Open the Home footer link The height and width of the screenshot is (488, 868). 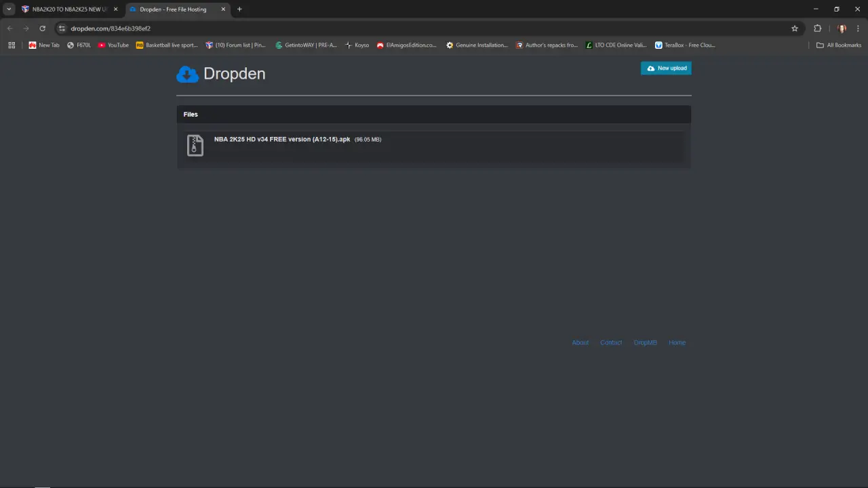pos(677,342)
